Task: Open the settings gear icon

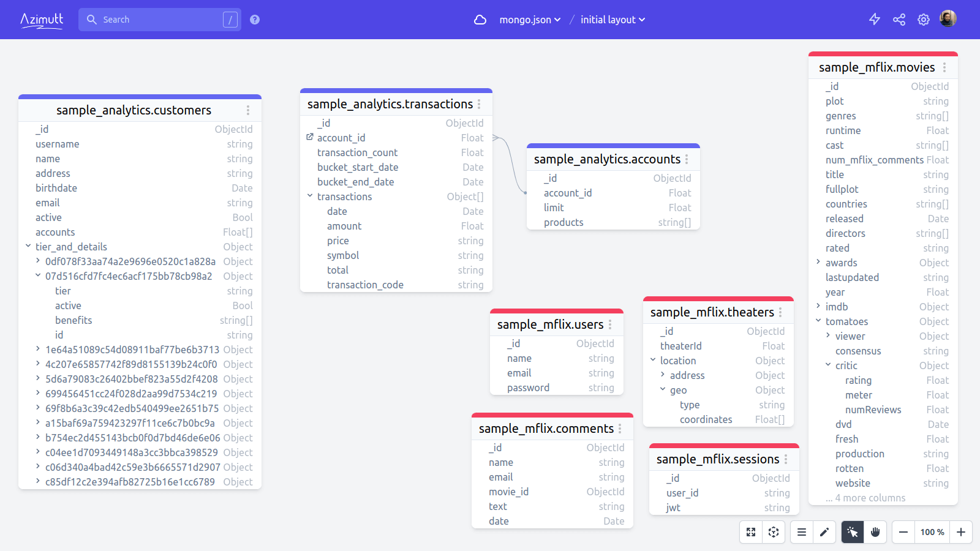Action: click(923, 19)
